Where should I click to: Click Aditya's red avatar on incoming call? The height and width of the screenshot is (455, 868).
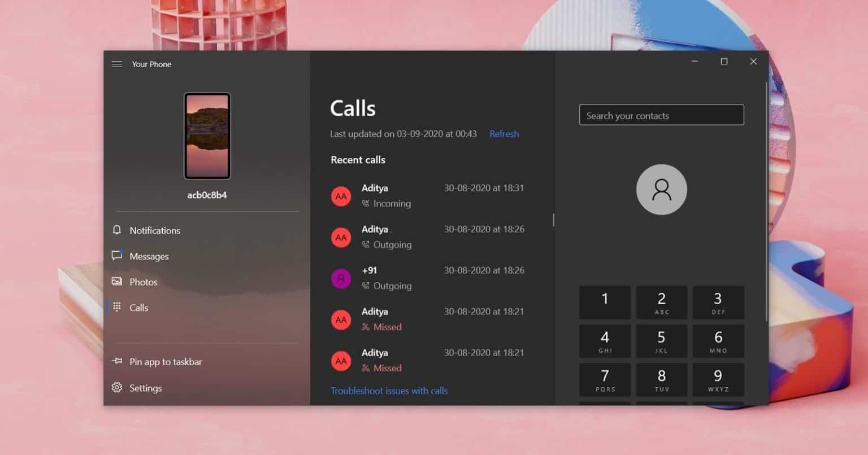pos(341,196)
